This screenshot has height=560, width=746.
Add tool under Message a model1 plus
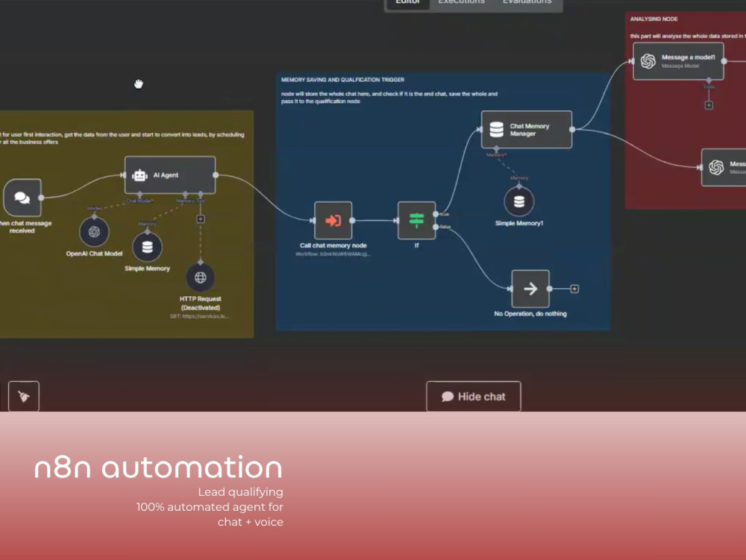coord(709,106)
